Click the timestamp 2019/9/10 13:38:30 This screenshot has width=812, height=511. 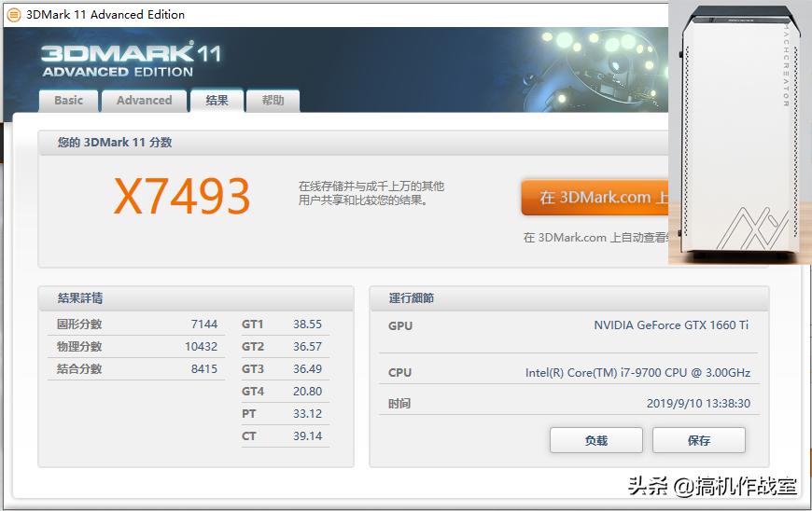698,404
